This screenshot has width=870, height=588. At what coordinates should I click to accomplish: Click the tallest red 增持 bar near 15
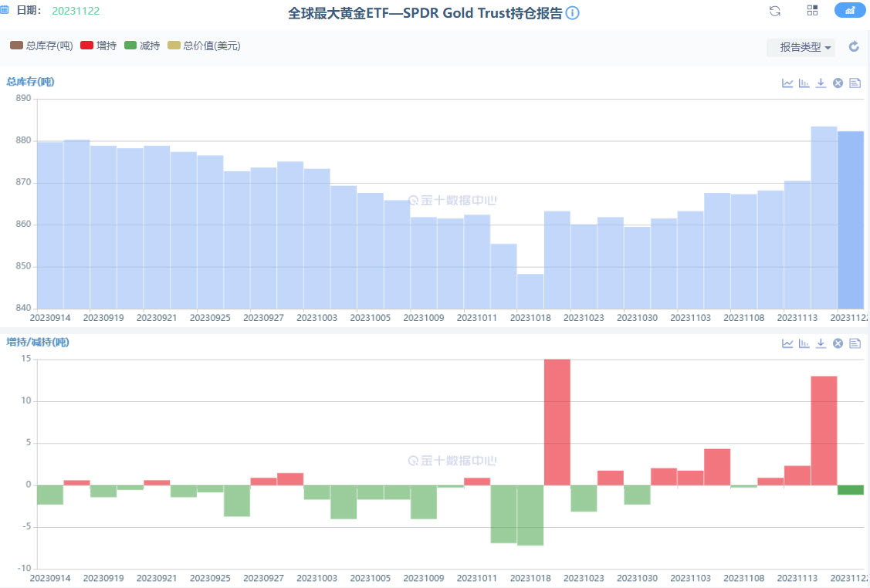(557, 422)
